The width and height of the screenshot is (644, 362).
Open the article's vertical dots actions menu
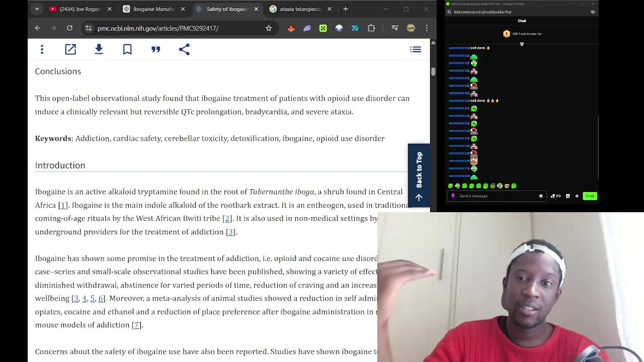pos(42,49)
